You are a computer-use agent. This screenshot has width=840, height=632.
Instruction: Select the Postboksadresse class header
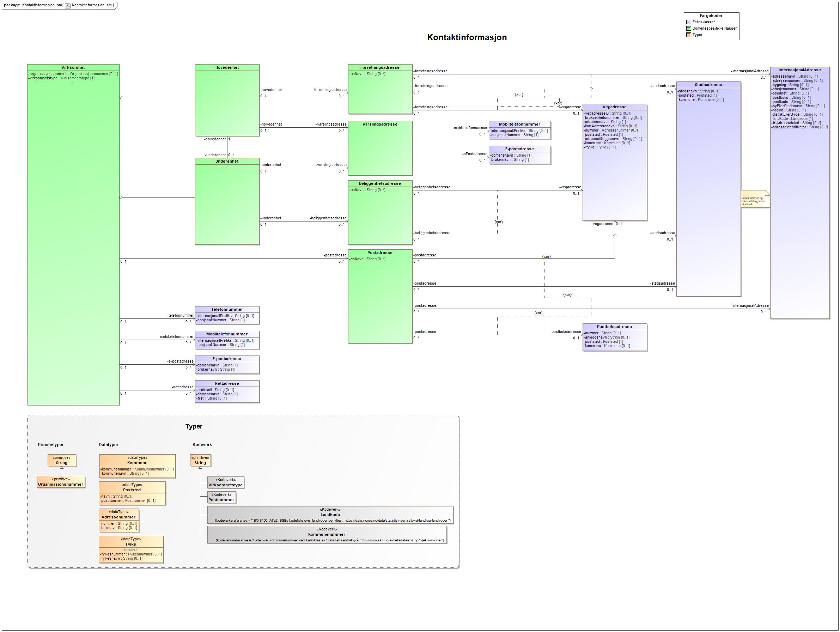pyautogui.click(x=614, y=327)
